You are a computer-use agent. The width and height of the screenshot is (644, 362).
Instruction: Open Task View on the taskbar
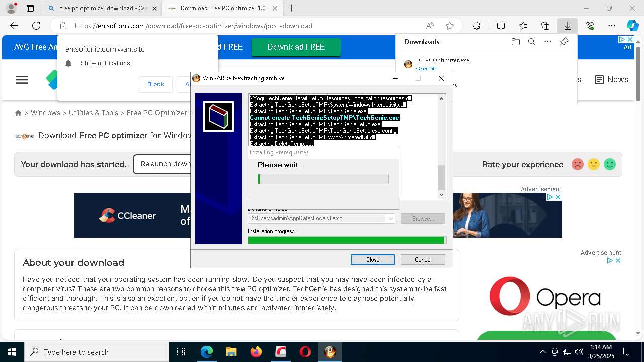pos(181,352)
